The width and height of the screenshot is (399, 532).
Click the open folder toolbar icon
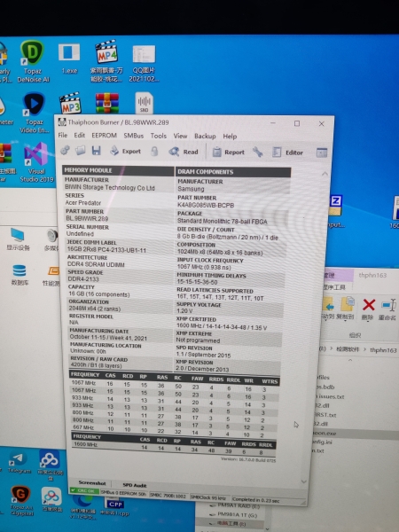(81, 151)
